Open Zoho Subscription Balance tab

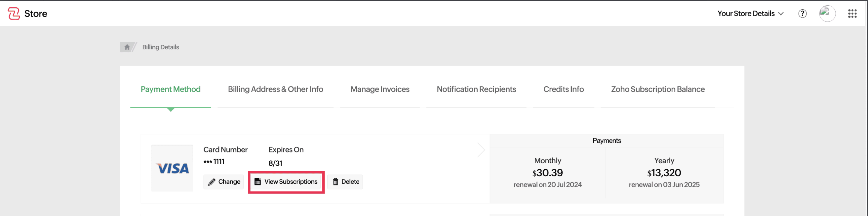coord(658,89)
